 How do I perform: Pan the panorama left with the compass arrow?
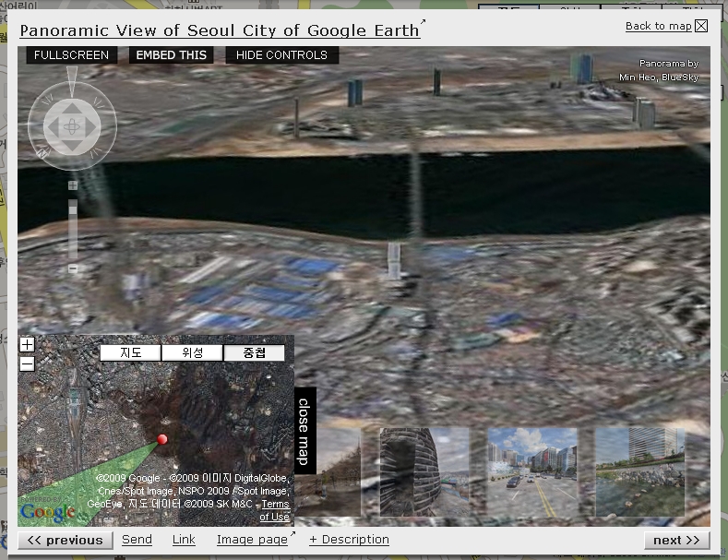[54, 126]
